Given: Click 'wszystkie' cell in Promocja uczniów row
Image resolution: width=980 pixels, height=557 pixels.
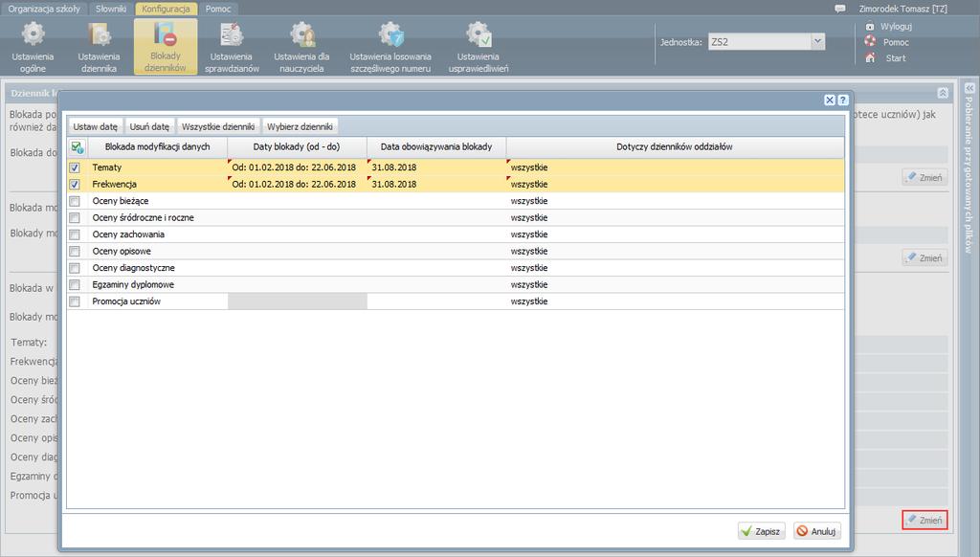Looking at the screenshot, I should [676, 301].
